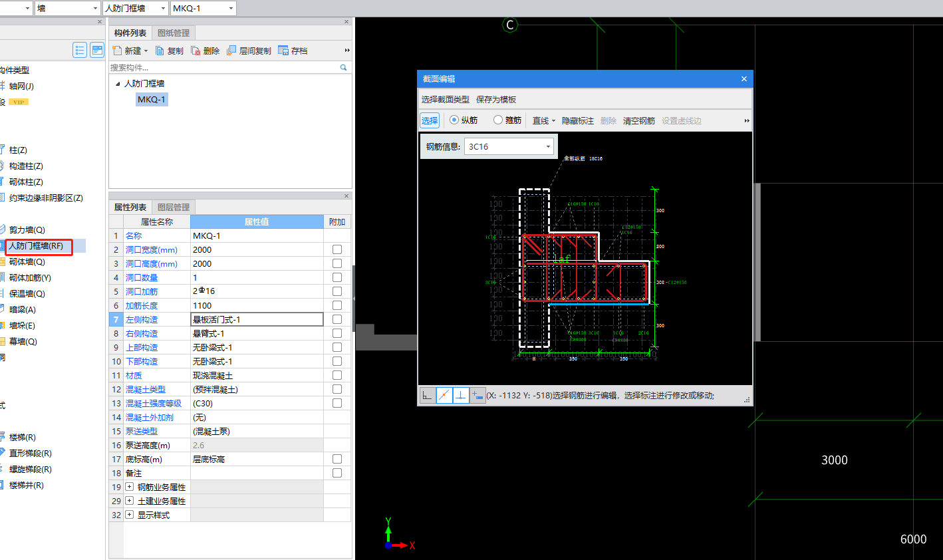Expand the 显示样式 group
The height and width of the screenshot is (560, 943).
130,515
